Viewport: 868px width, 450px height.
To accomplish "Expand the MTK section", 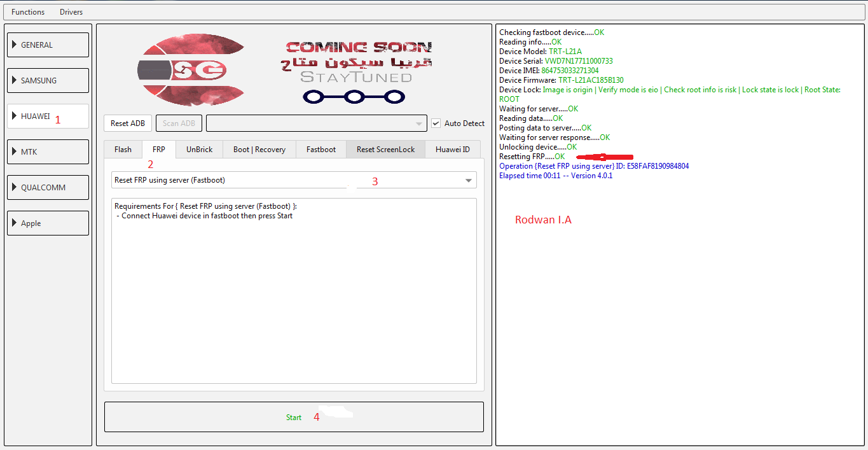I will tap(48, 151).
